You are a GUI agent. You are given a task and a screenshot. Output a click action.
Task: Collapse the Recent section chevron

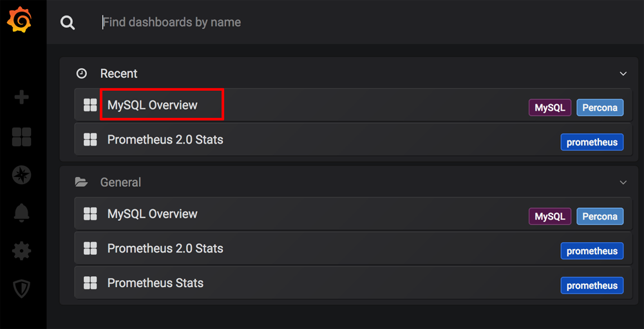(623, 73)
